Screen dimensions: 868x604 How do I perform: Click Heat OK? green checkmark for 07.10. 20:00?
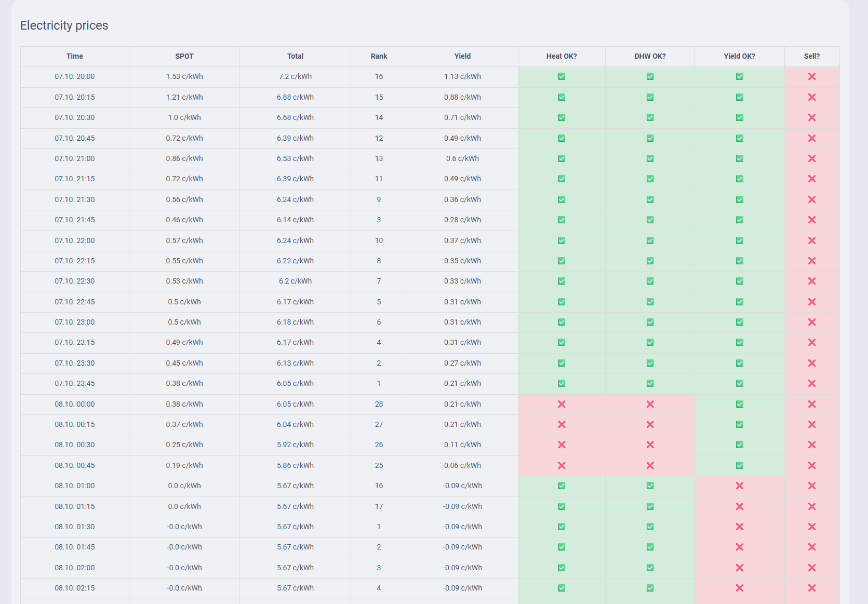[x=561, y=77]
